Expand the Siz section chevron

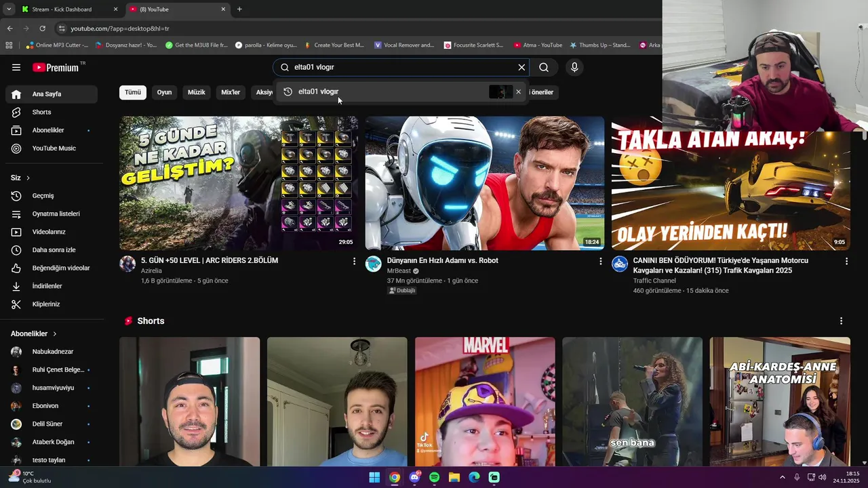(x=28, y=178)
